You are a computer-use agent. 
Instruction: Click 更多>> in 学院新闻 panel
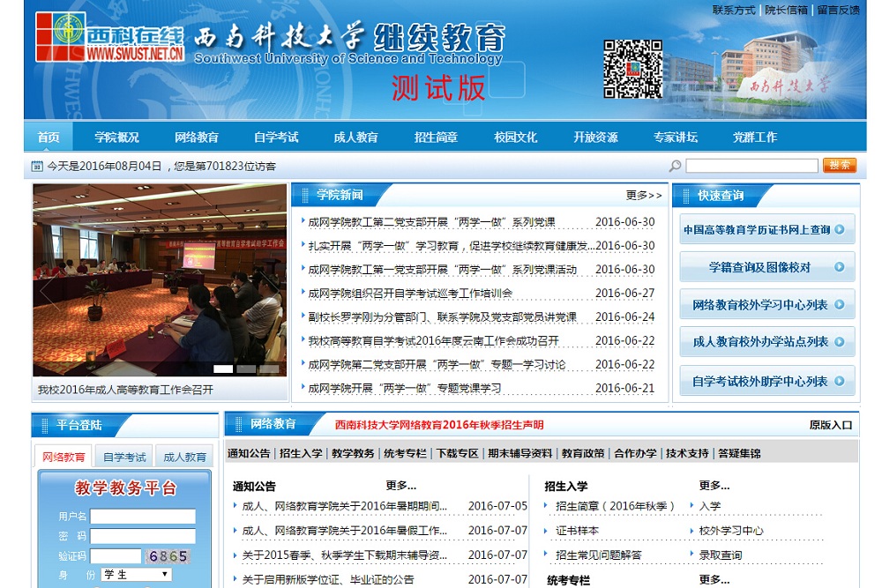(644, 195)
